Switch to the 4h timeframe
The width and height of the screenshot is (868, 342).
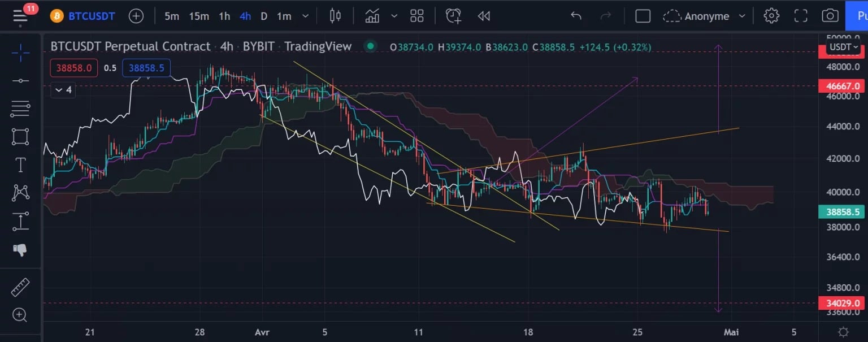(x=245, y=16)
